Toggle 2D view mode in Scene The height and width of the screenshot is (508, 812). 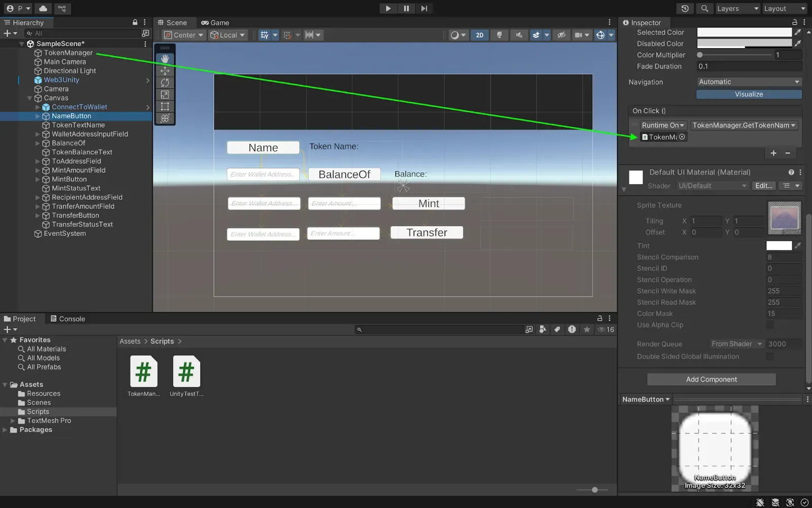479,35
